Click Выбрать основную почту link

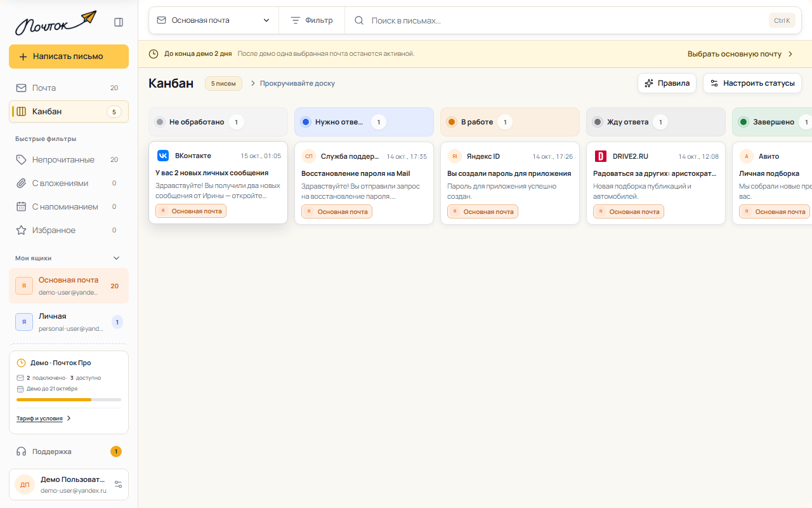[740, 54]
